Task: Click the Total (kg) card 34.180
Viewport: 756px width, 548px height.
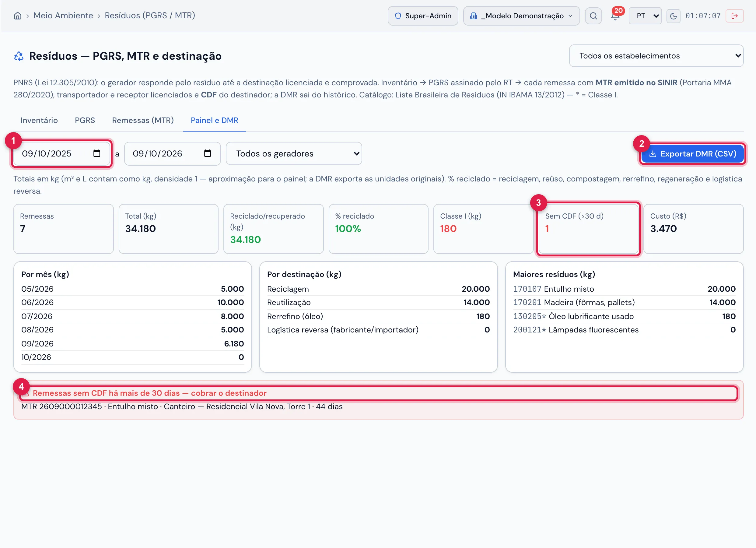Action: 168,229
